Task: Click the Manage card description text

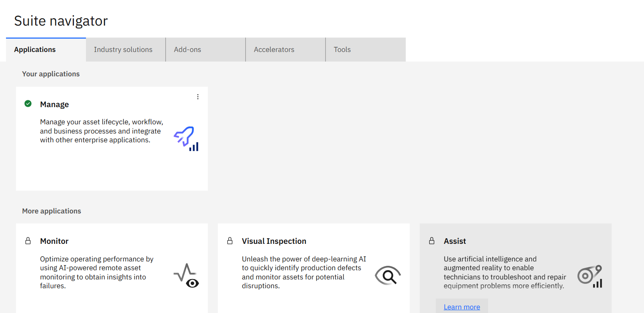Action: pos(102,131)
